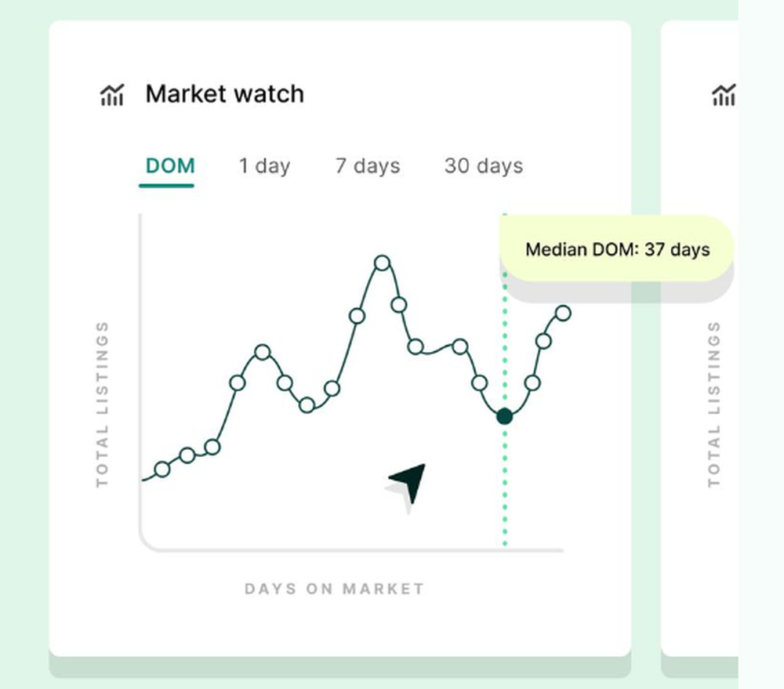Click the Market watch chart icon
Image resolution: width=784 pixels, height=689 pixels.
pyautogui.click(x=112, y=95)
